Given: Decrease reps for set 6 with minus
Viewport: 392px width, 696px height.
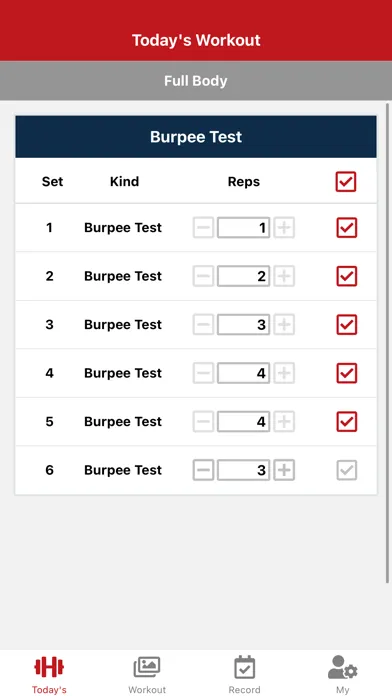Looking at the screenshot, I should pos(203,470).
